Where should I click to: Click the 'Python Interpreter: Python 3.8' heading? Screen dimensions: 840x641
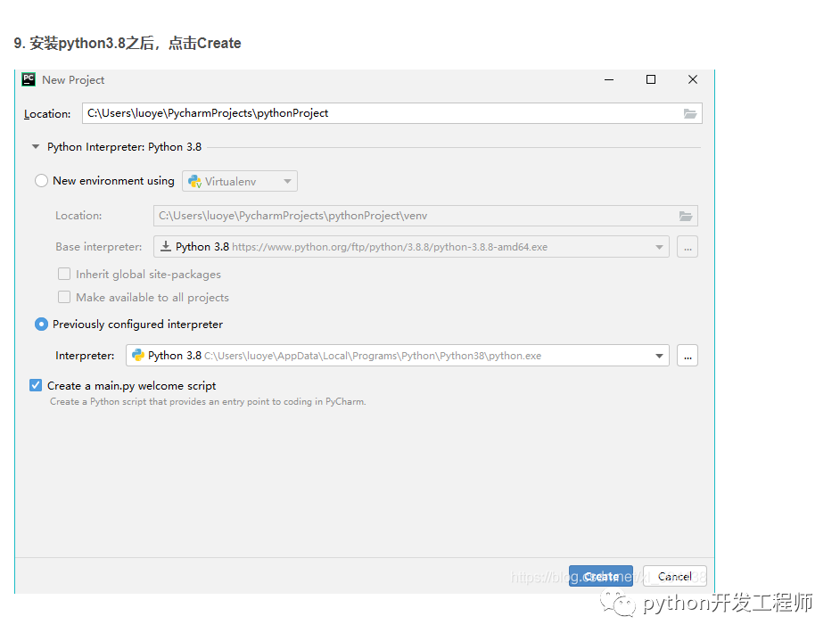(x=124, y=147)
